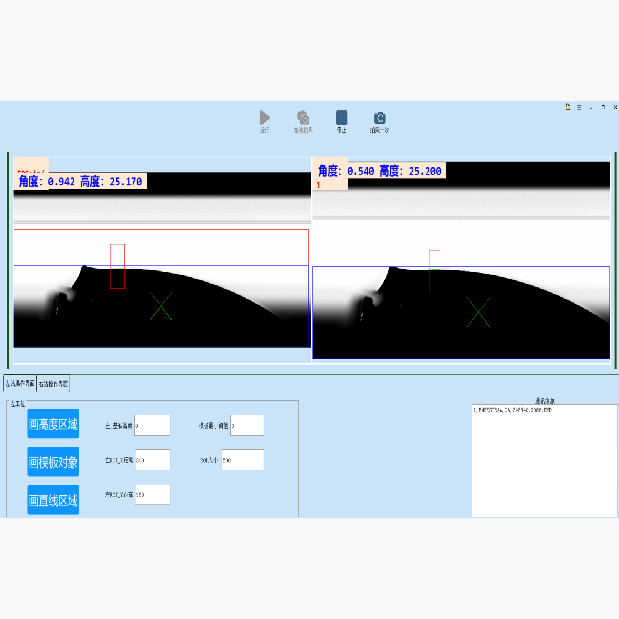The height and width of the screenshot is (619, 619).
Task: Click the Run Once circular arrow icon
Action: [x=379, y=118]
